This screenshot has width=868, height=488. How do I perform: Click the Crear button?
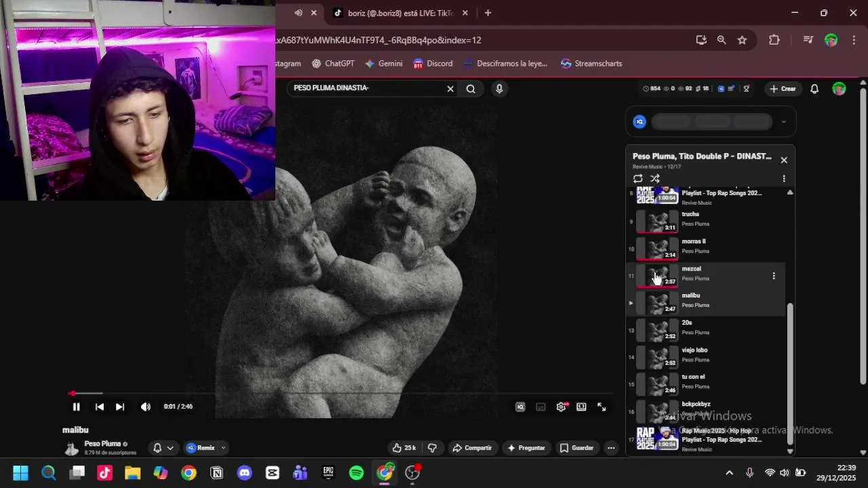click(x=783, y=89)
